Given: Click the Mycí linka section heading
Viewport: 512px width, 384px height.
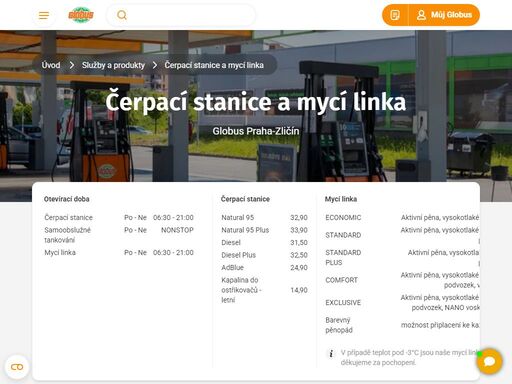Looking at the screenshot, I should point(341,199).
